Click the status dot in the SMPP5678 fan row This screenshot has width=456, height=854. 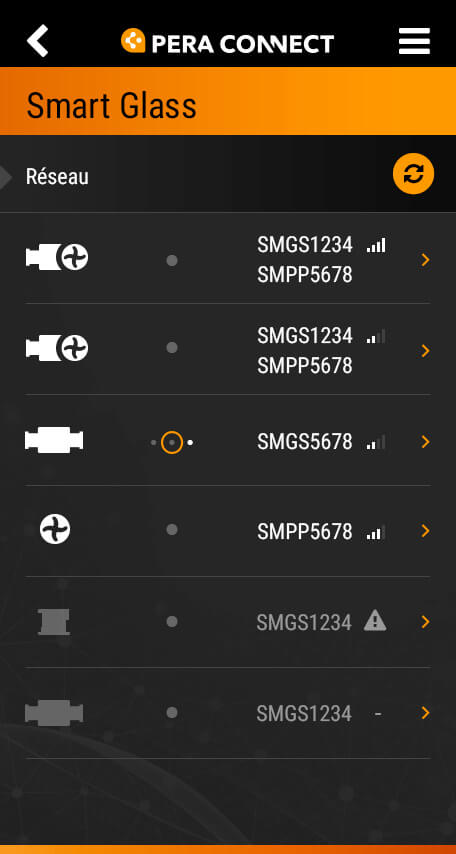tap(172, 529)
